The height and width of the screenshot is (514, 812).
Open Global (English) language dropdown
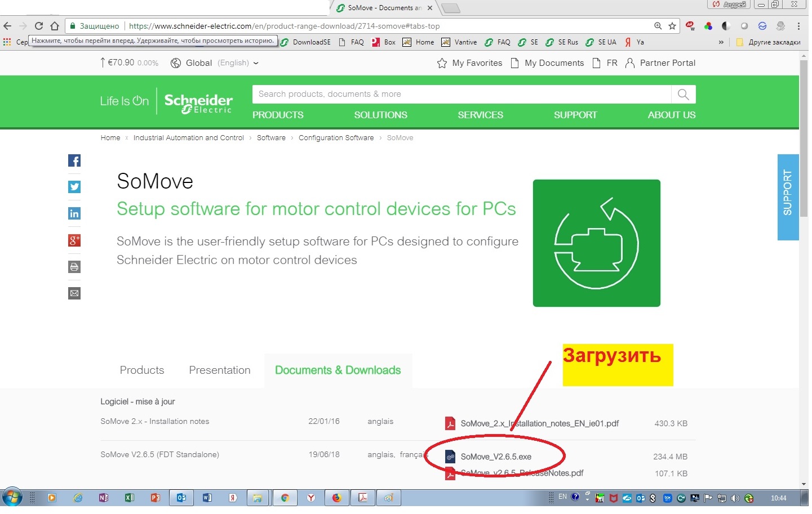coord(215,63)
